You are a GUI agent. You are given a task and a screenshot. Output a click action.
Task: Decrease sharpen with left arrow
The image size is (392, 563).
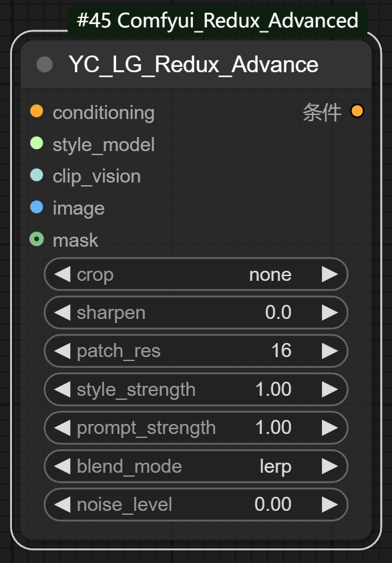(62, 312)
